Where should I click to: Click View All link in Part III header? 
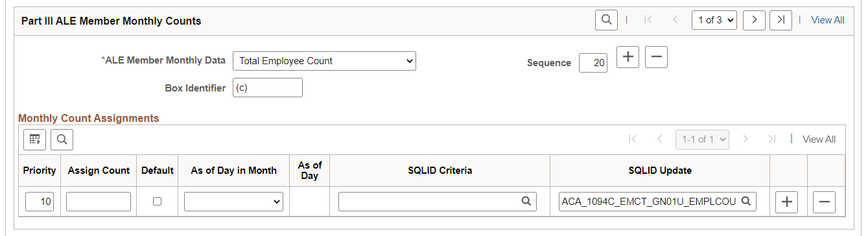tap(828, 20)
